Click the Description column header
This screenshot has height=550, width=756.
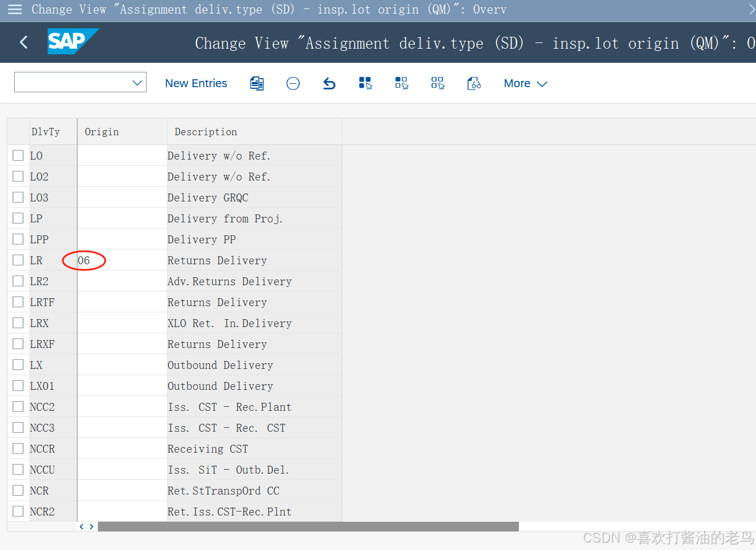click(x=255, y=132)
